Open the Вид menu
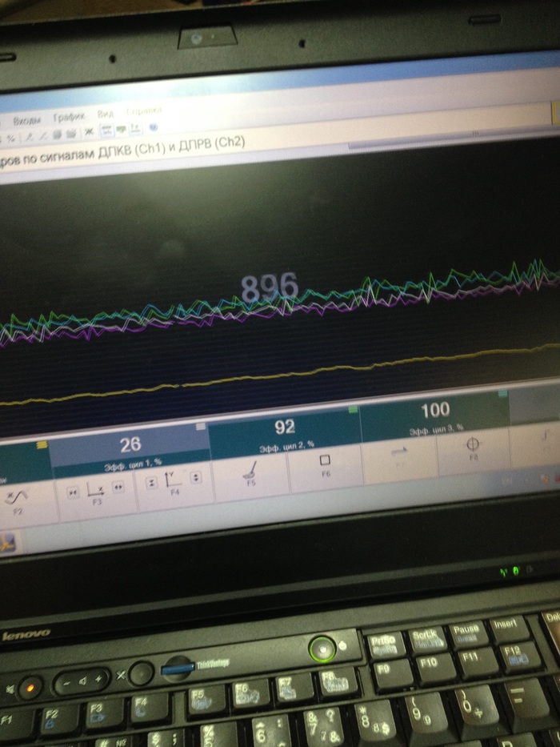 (x=106, y=114)
